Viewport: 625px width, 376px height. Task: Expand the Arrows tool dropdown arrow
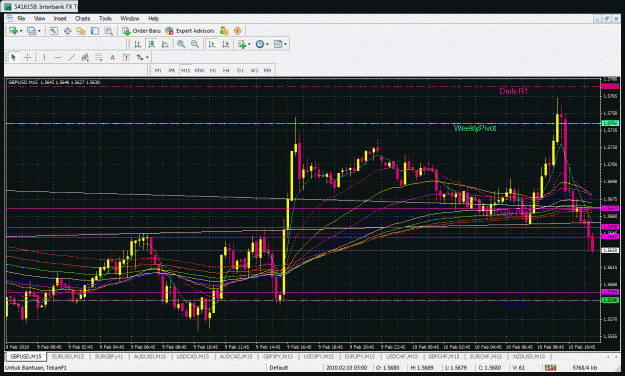147,57
